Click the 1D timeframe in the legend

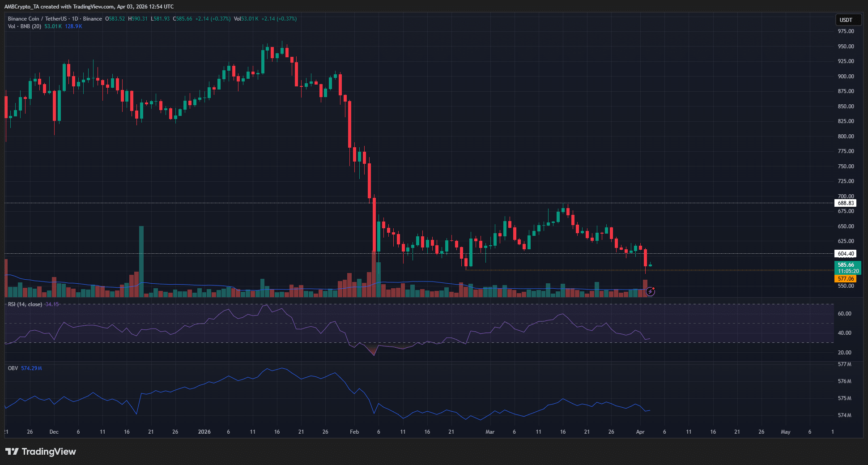point(74,19)
